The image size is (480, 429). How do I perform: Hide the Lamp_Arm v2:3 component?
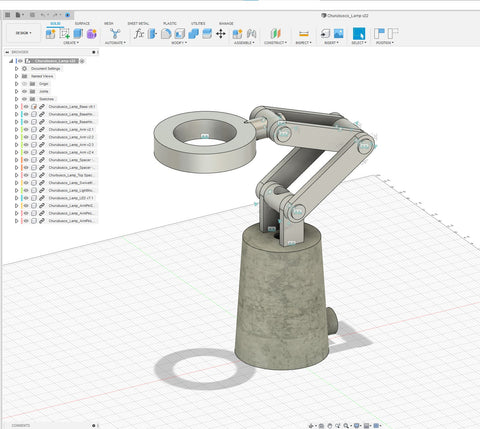(x=26, y=145)
